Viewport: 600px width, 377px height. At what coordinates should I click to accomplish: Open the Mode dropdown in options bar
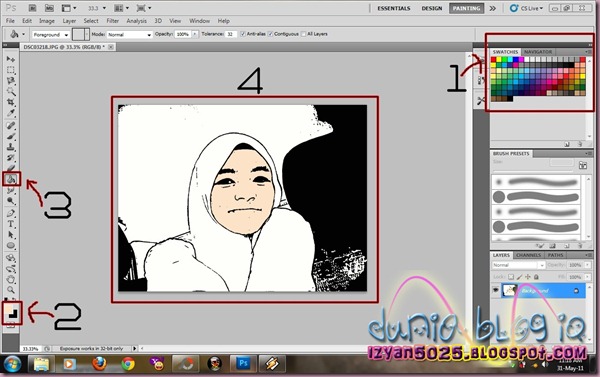click(129, 34)
